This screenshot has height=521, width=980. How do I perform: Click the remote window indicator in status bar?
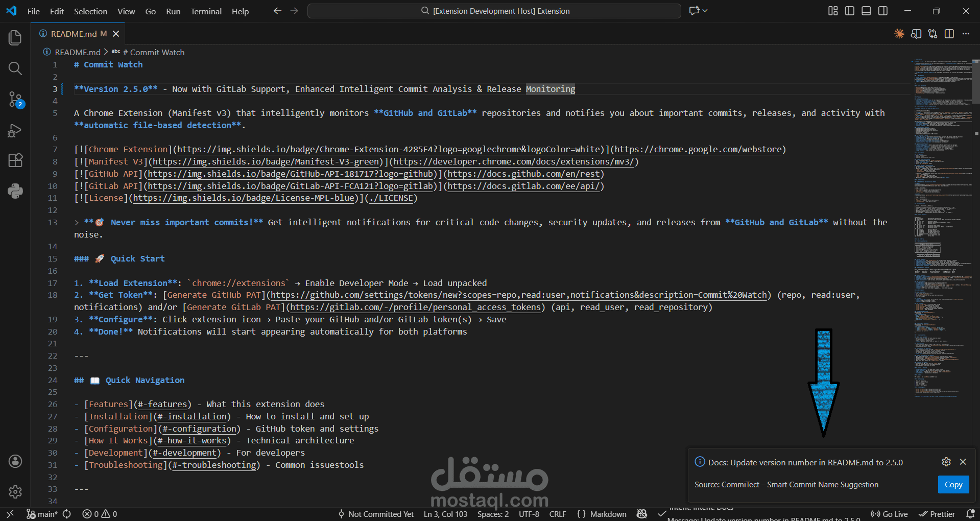point(10,514)
